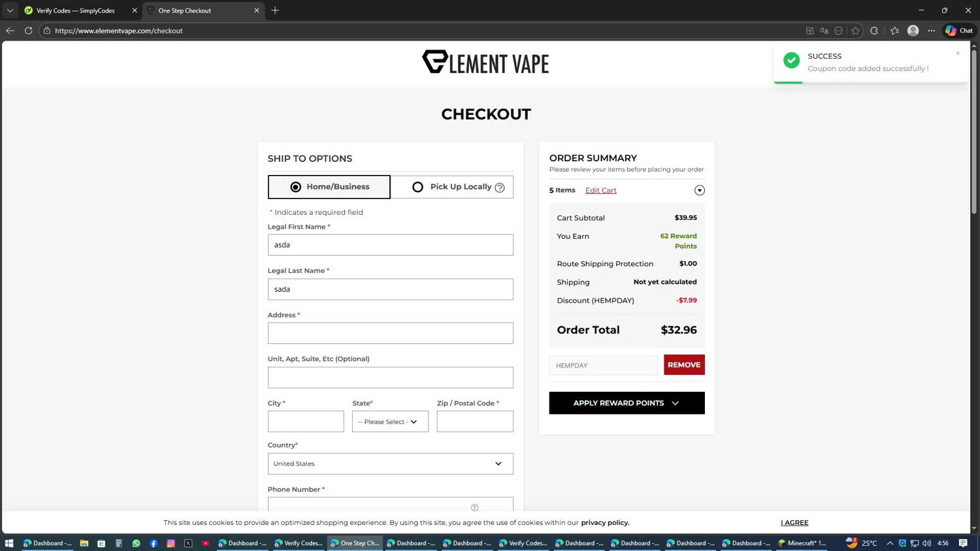Click the Phone Number field
The image size is (980, 551).
coord(390,505)
